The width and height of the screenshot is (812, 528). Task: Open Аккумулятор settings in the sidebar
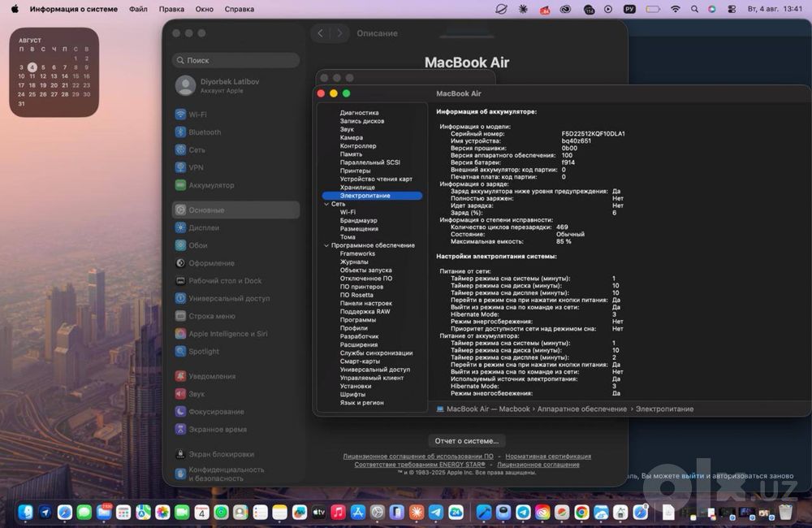[205, 185]
